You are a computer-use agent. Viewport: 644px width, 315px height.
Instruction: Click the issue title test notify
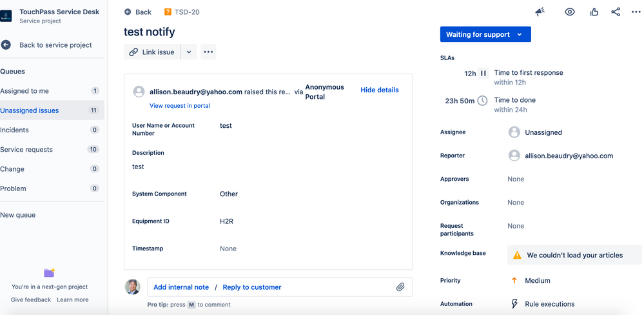point(150,32)
